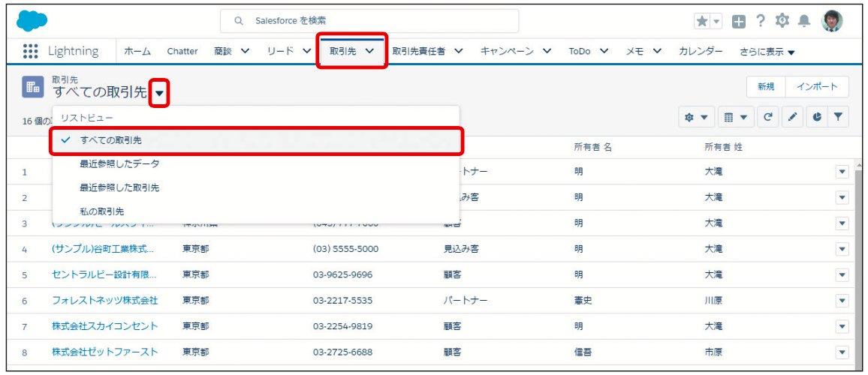Open the メモ tab chevron

coord(657,51)
